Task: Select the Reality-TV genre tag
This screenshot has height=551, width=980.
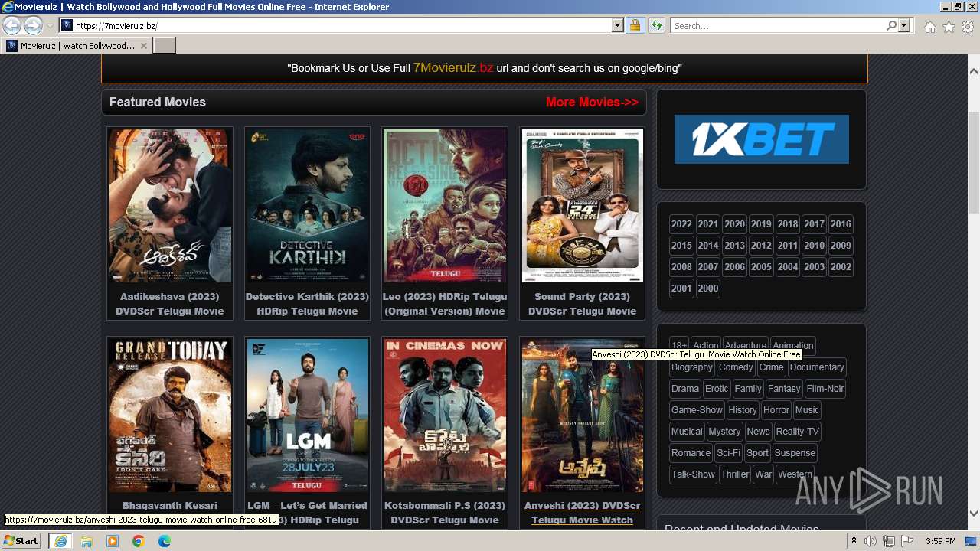Action: 798,432
